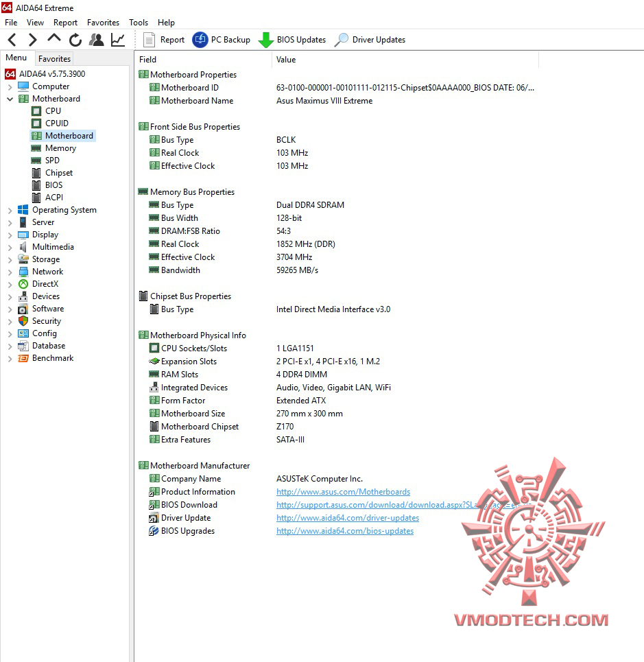Click the Back navigation arrow
The image size is (644, 662).
click(12, 40)
